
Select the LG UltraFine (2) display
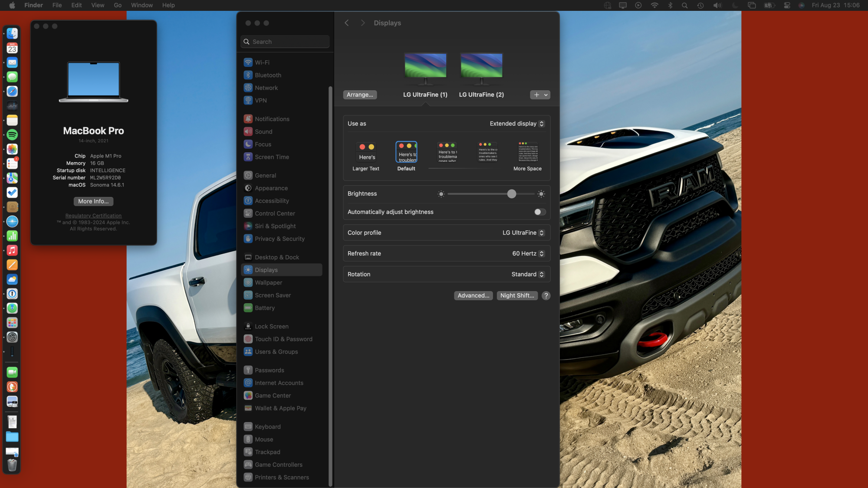coord(481,70)
